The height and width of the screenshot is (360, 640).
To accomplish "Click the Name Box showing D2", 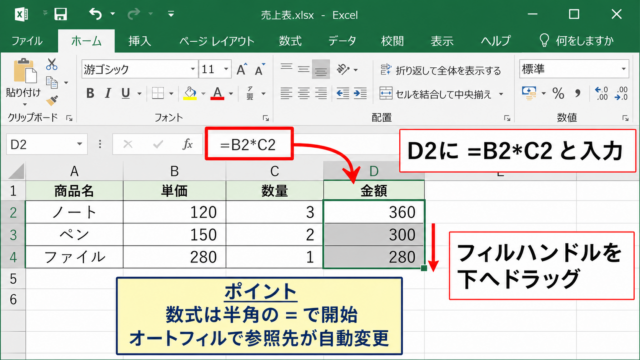I will coord(47,144).
